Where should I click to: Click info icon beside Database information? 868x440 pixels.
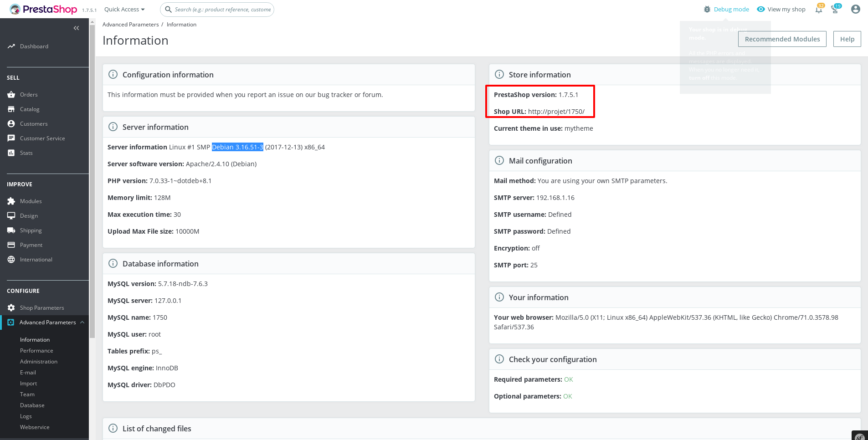pos(113,263)
